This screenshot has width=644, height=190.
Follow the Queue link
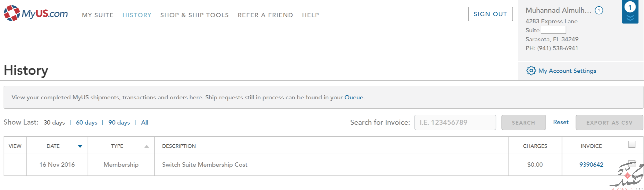354,97
